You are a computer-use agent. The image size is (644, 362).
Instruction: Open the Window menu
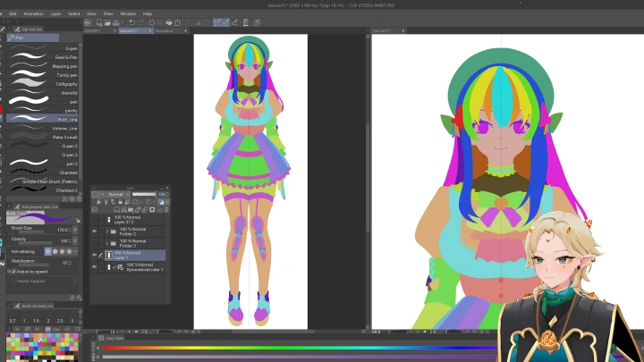tap(128, 13)
